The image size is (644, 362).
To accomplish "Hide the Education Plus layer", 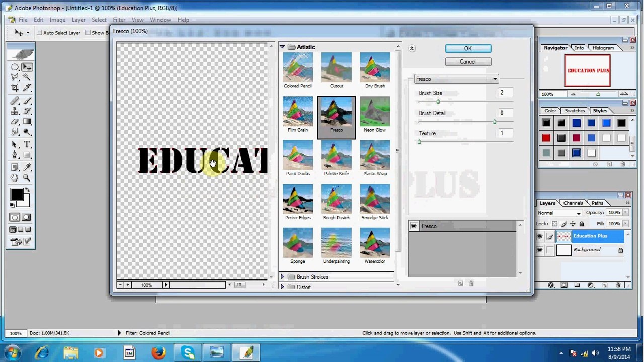I will tap(539, 236).
